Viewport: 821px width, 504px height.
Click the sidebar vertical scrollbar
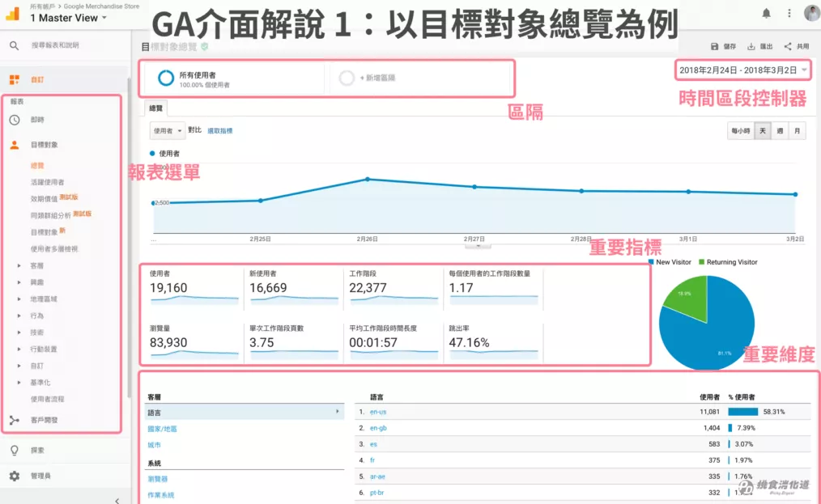pos(129,238)
